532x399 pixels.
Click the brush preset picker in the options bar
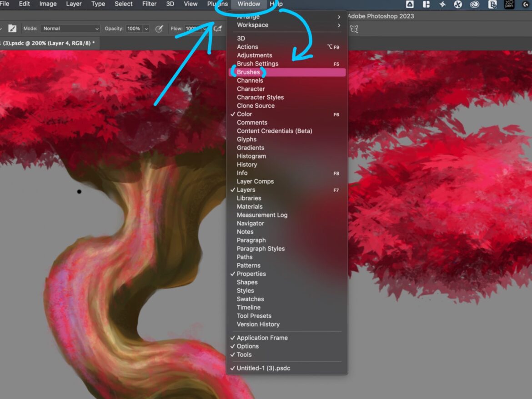click(2, 28)
